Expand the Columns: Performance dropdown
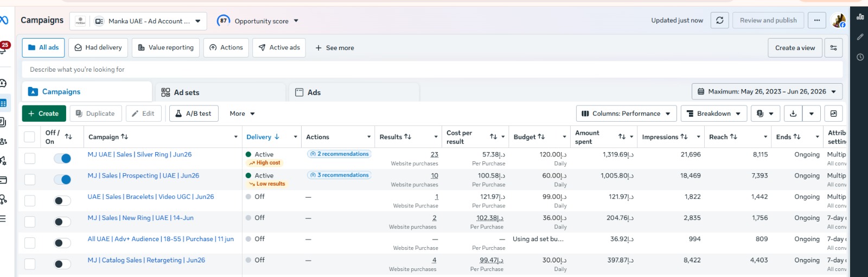Image resolution: width=868 pixels, height=277 pixels. (x=626, y=114)
